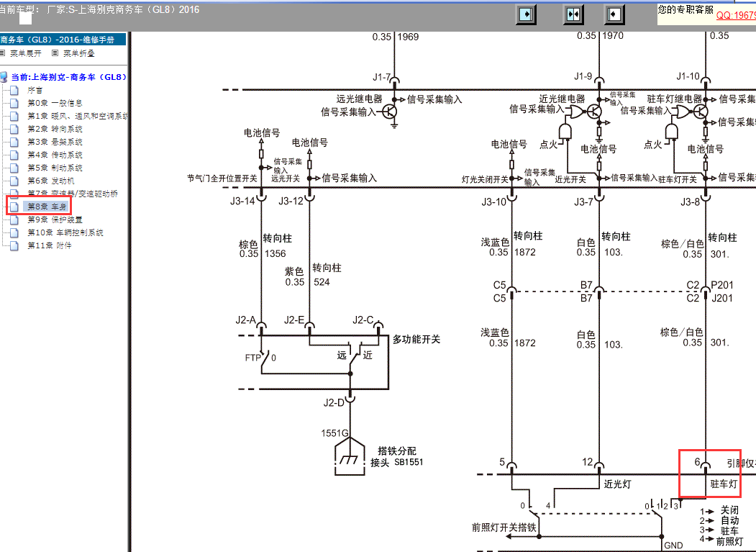Click the 多功能开关 label
The height and width of the screenshot is (552, 756).
coord(416,339)
